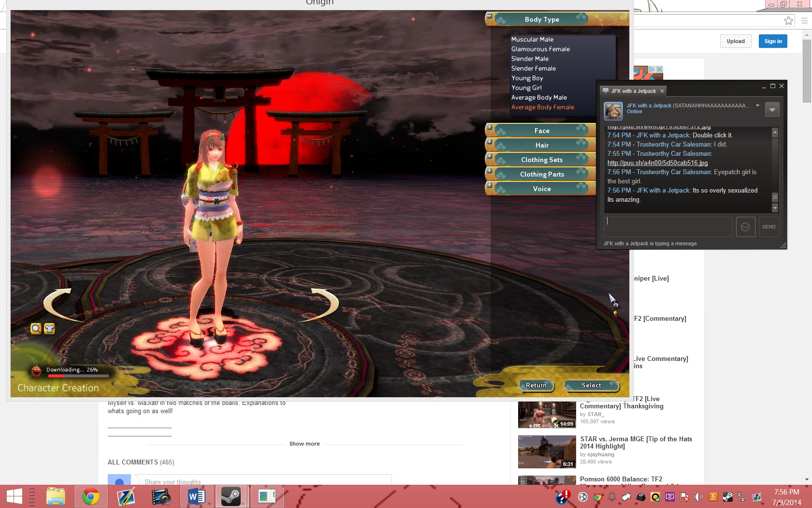Click the magnifier zoom icon in game
Viewport: 812px width, 508px height.
pos(36,329)
